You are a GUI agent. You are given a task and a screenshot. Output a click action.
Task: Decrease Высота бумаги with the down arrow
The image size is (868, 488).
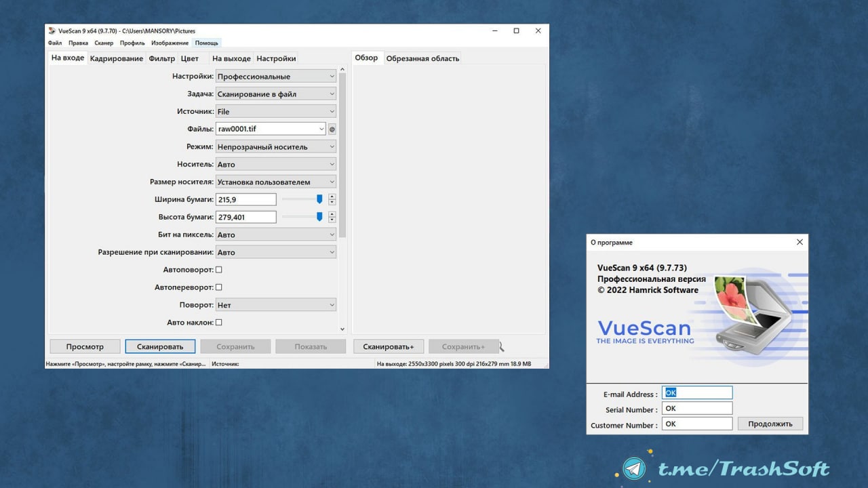[x=332, y=220]
